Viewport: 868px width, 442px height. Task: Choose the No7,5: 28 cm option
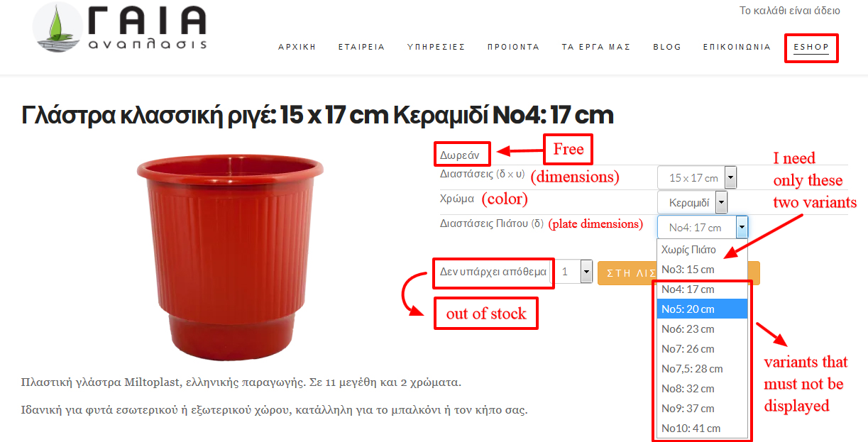click(702, 369)
